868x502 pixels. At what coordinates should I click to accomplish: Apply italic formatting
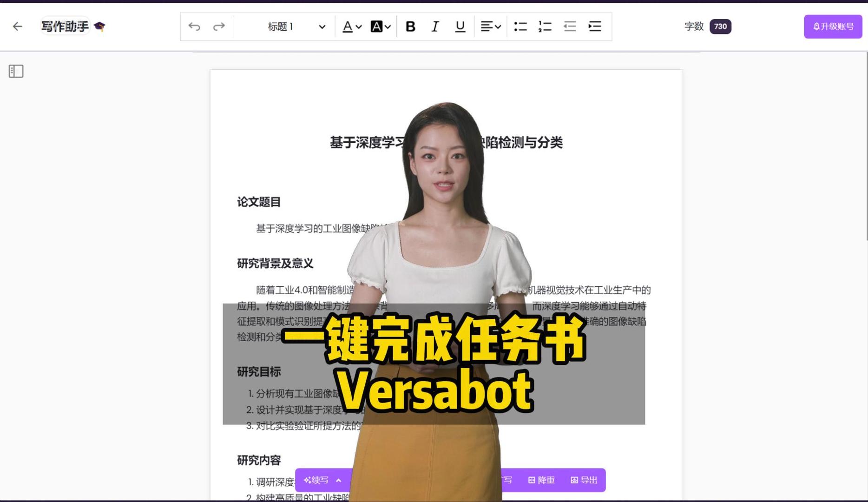pos(434,26)
